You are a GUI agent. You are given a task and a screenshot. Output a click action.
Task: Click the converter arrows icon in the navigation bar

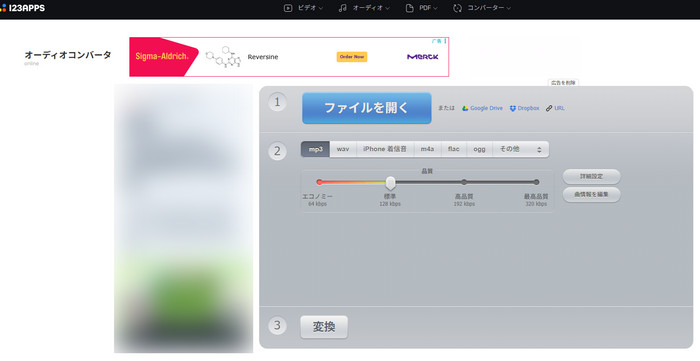point(457,8)
